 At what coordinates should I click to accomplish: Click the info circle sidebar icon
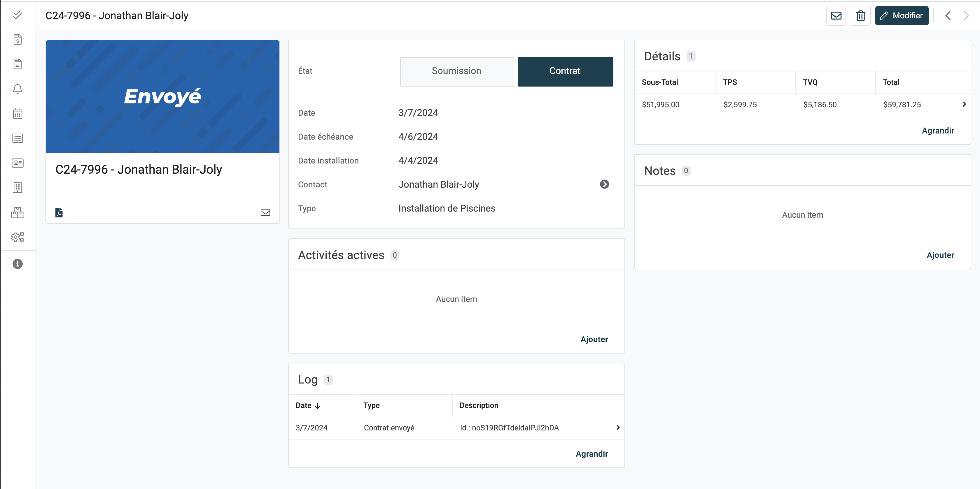pos(17,264)
